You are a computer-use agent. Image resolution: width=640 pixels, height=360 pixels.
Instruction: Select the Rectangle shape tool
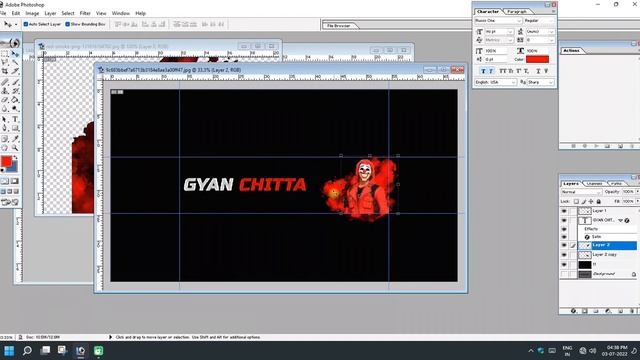click(x=15, y=128)
